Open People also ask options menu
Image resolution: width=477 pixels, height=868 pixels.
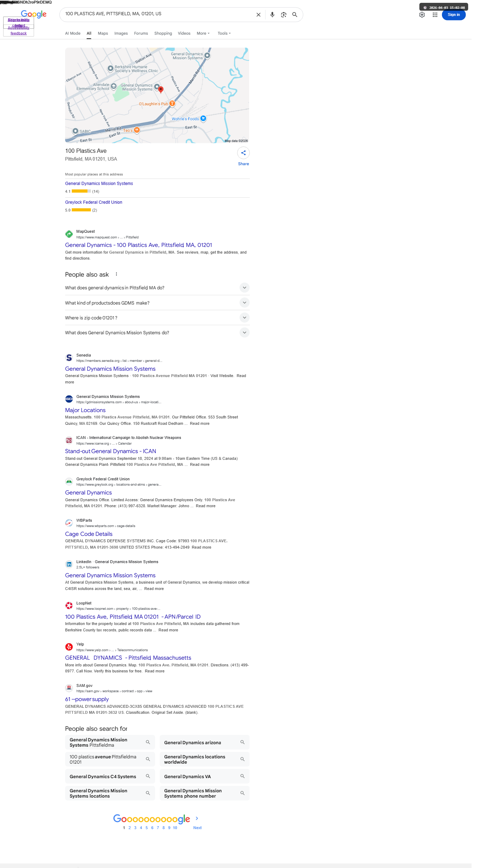pyautogui.click(x=116, y=274)
